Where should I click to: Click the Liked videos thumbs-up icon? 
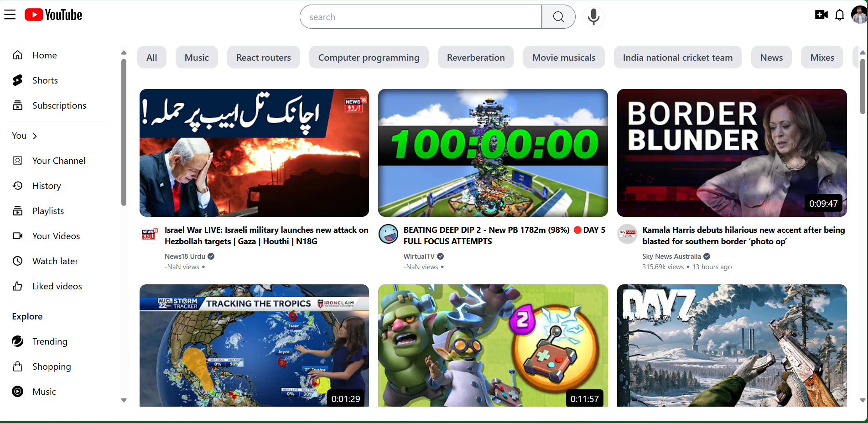click(17, 286)
